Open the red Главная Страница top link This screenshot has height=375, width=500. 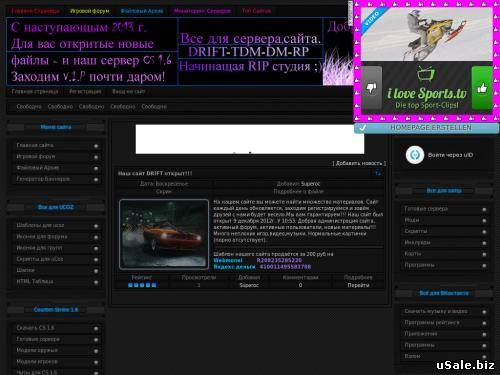[35, 11]
